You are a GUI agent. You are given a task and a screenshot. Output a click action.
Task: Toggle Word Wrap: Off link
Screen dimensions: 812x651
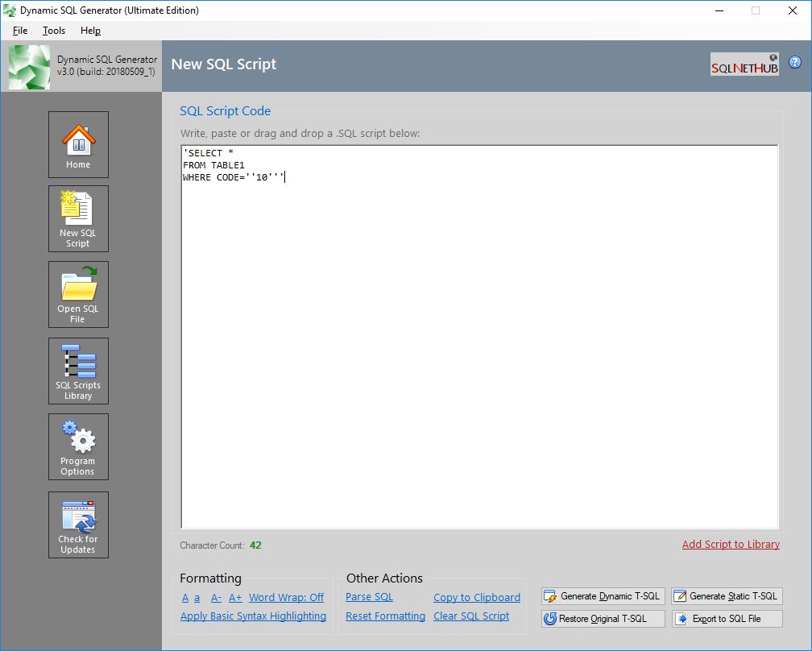[287, 598]
